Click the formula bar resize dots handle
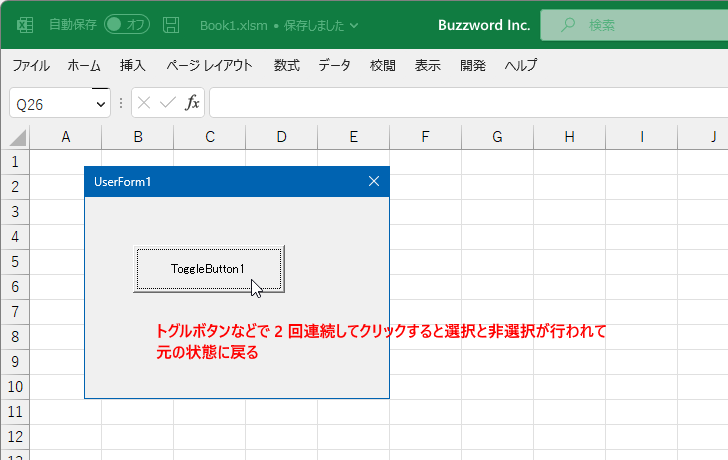Image resolution: width=728 pixels, height=460 pixels. [x=121, y=103]
